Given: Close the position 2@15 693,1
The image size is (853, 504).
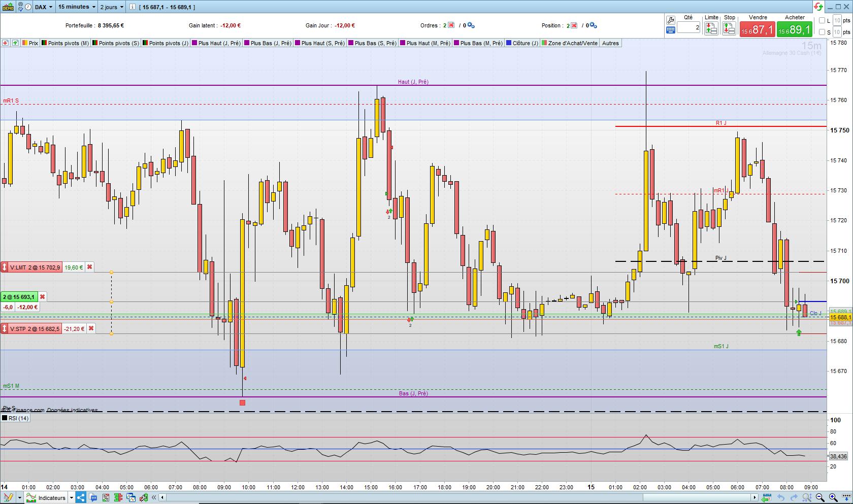Looking at the screenshot, I should 43,297.
